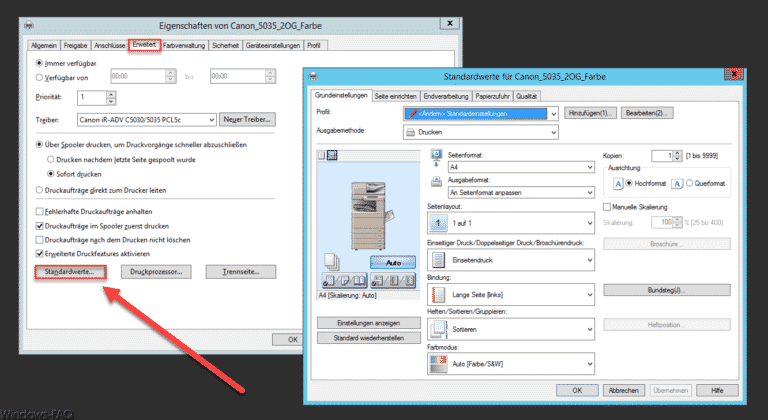Enable Fehlerhafte Druckaufträge anhalten checkbox
The height and width of the screenshot is (420, 768).
[x=40, y=212]
